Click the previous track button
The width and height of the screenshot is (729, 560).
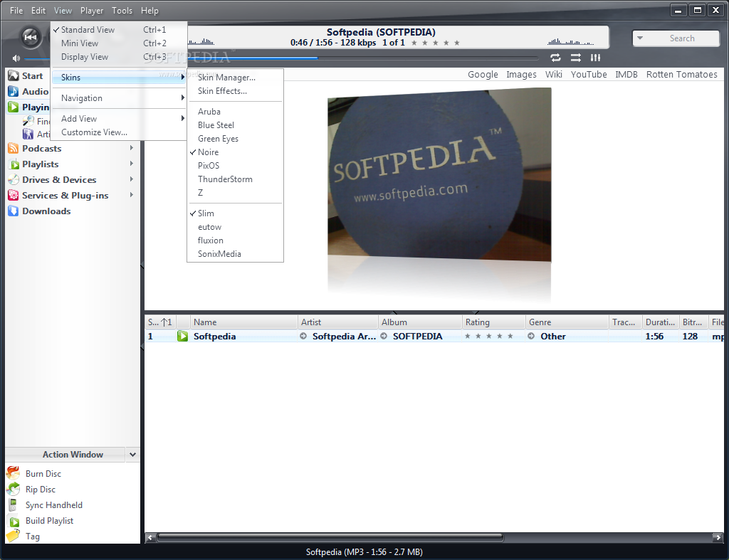pos(31,37)
